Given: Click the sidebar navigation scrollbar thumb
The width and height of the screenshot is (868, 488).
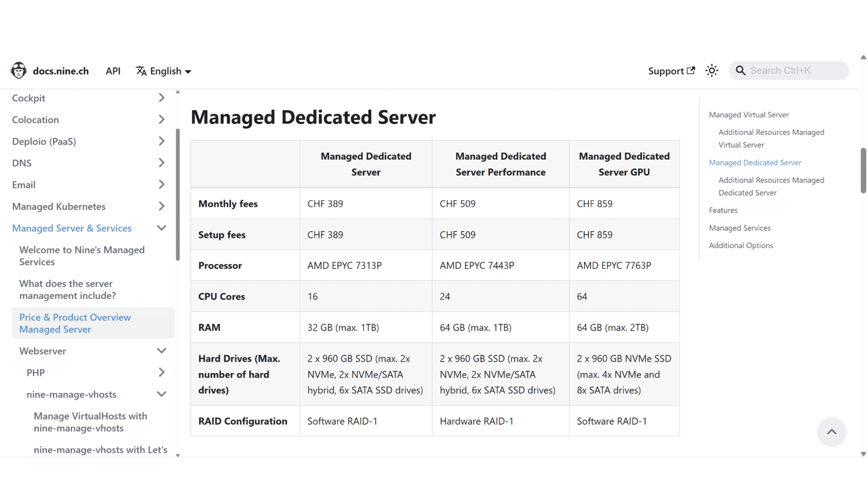Looking at the screenshot, I should 178,194.
